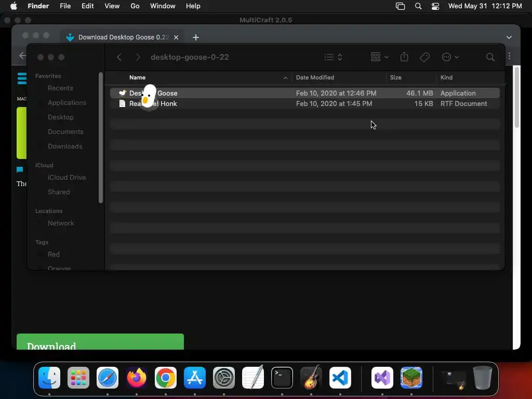The height and width of the screenshot is (399, 532).
Task: Open Shared in Finder sidebar
Action: coord(59,192)
